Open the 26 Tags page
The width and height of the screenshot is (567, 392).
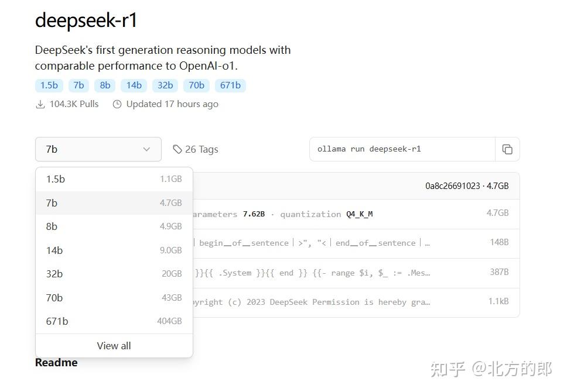(202, 149)
